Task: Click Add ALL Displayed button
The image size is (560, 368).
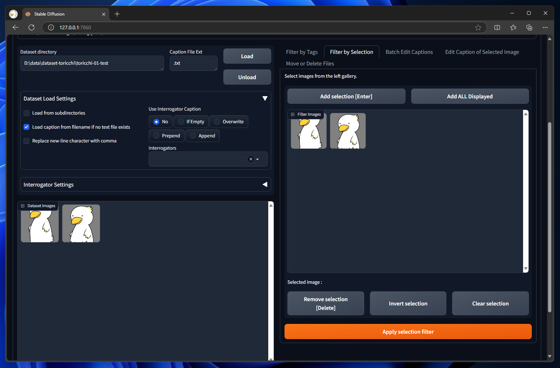Action: coord(470,96)
